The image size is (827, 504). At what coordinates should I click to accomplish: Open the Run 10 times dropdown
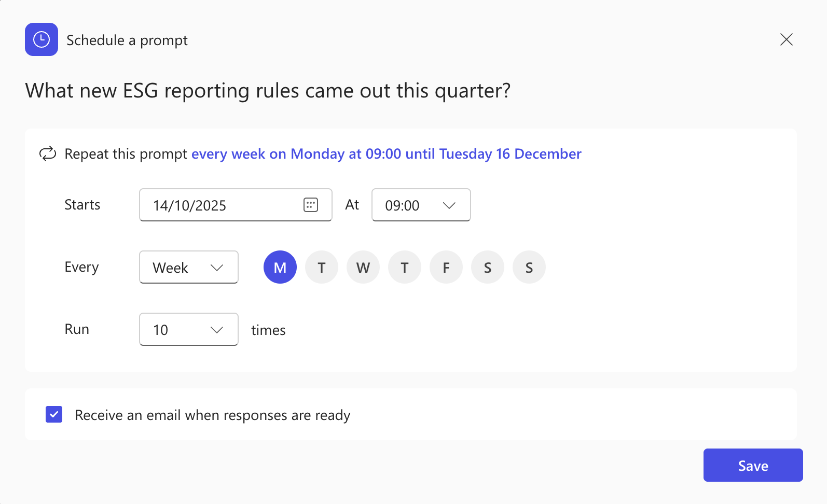tap(188, 329)
